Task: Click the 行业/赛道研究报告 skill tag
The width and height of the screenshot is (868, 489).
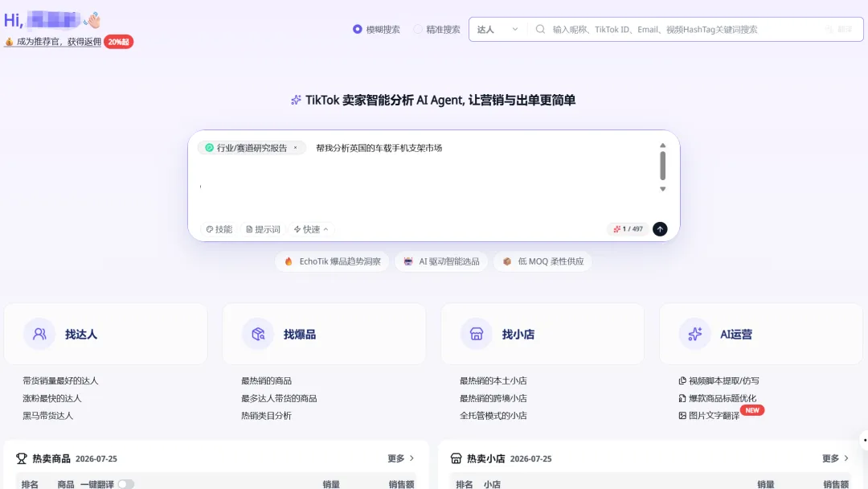Action: click(x=252, y=148)
